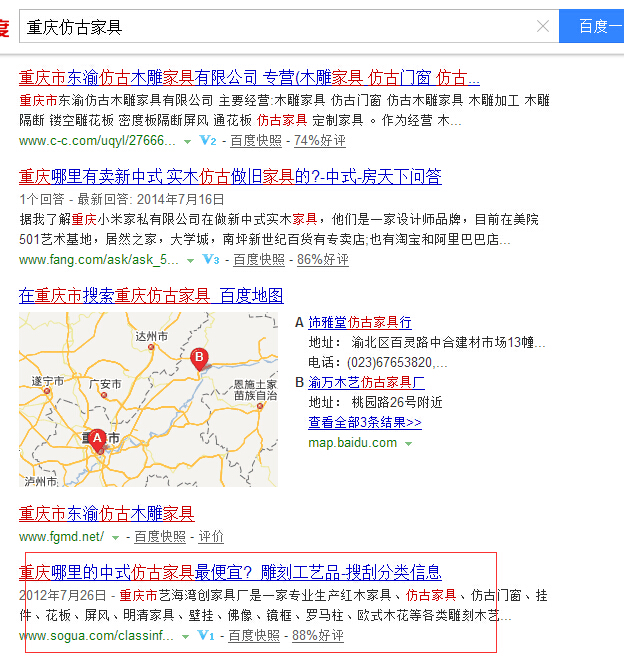This screenshot has height=658, width=624.
Task: Open 百度快照 for the fang.com result
Action: pyautogui.click(x=259, y=260)
